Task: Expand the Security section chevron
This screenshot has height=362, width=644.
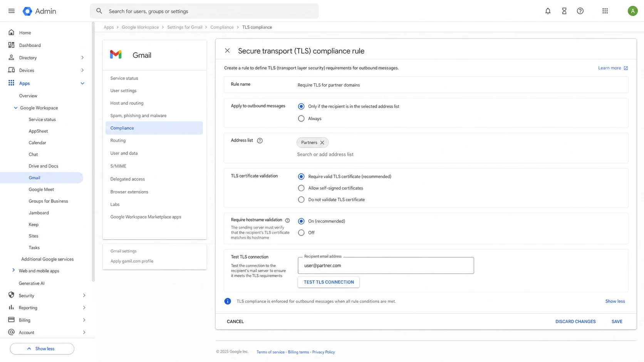Action: click(x=84, y=295)
